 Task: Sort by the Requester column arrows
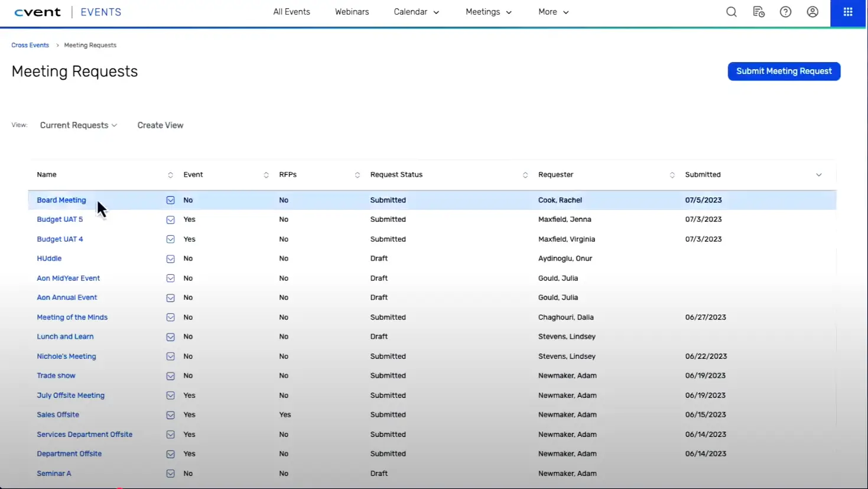tap(672, 175)
